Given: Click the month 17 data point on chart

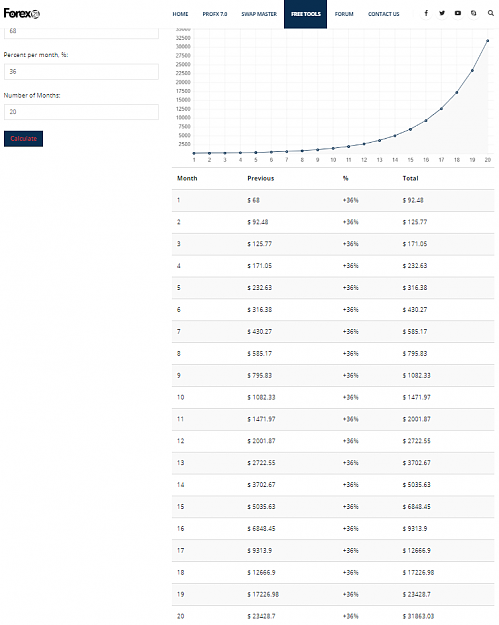Looking at the screenshot, I should click(441, 108).
